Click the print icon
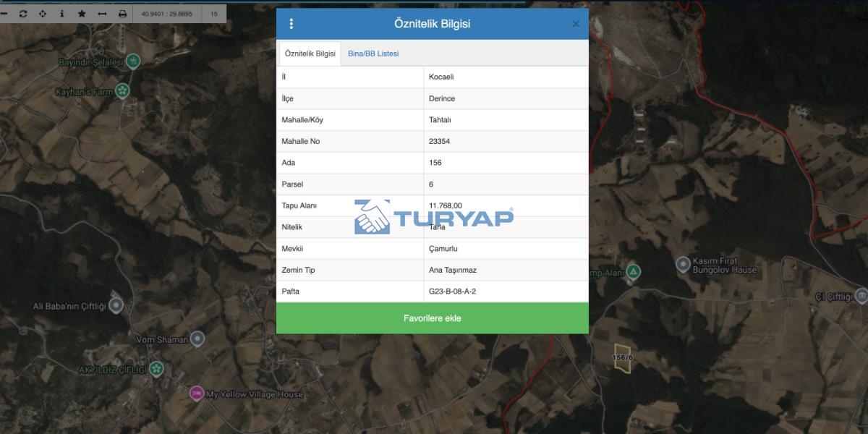The height and width of the screenshot is (434, 868). pos(122,14)
